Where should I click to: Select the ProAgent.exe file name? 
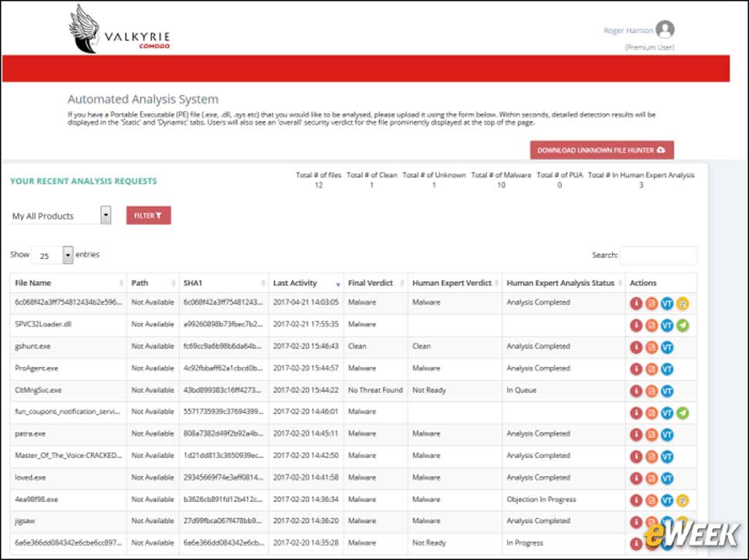coord(36,368)
